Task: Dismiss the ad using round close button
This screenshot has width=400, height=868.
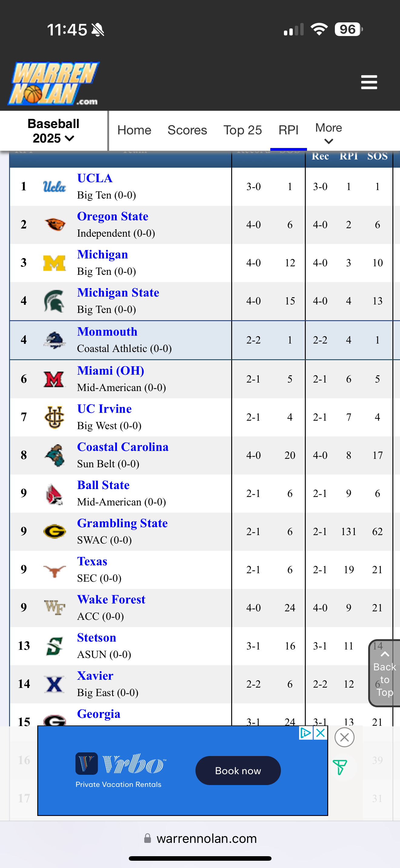Action: (x=344, y=737)
